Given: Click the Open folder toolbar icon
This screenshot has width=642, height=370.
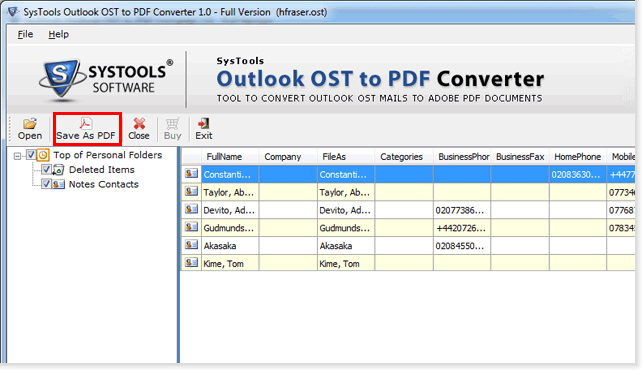Looking at the screenshot, I should [x=30, y=123].
